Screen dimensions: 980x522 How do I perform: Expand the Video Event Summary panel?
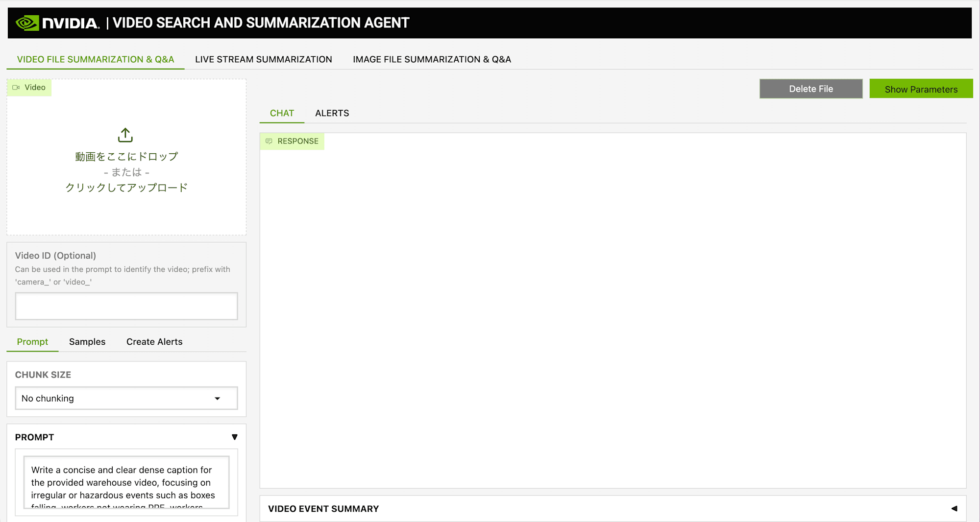point(954,508)
